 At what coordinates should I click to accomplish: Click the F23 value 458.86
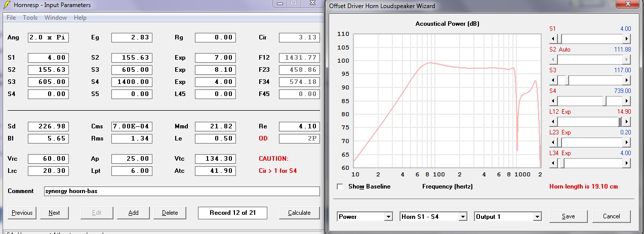[x=299, y=70]
